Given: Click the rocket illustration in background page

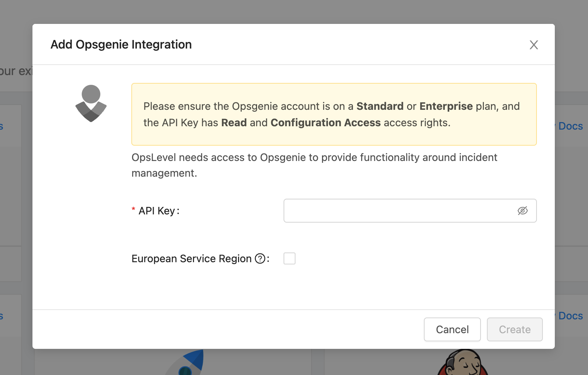Looking at the screenshot, I should [185, 362].
